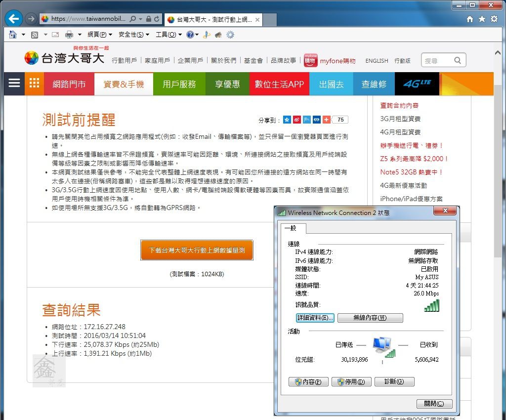Expand the Home icon dropdown arrow
The width and height of the screenshot is (506, 420).
(23, 35)
